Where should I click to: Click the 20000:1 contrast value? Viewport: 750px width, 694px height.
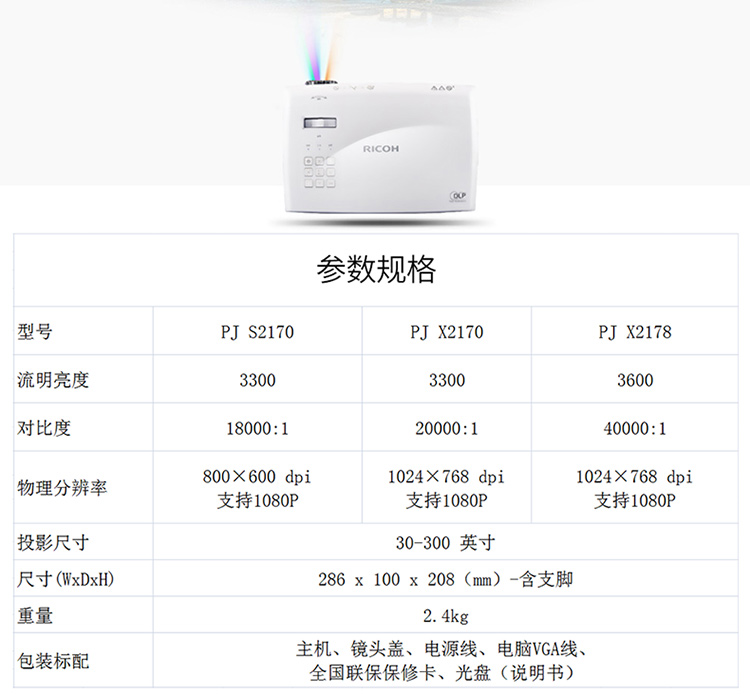447,429
